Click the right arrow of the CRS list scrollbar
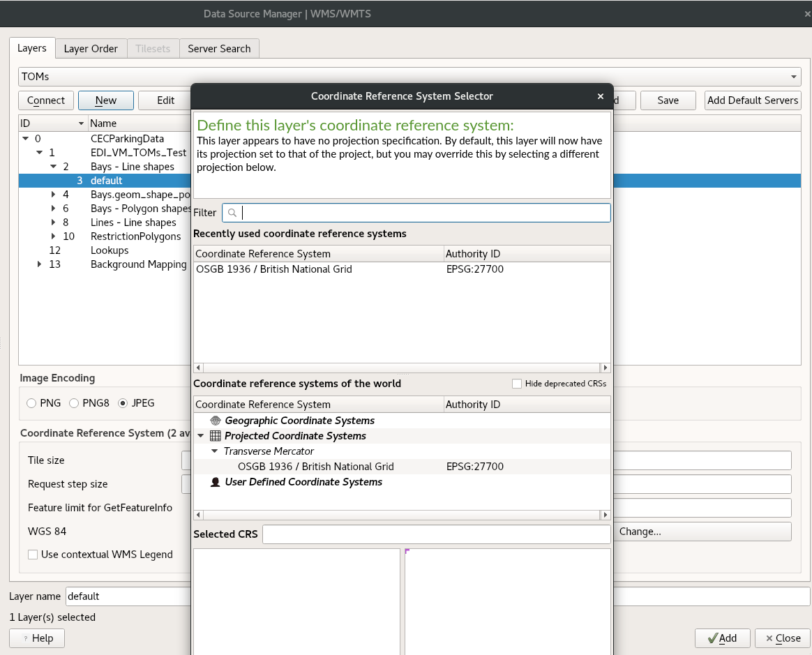 pos(606,515)
